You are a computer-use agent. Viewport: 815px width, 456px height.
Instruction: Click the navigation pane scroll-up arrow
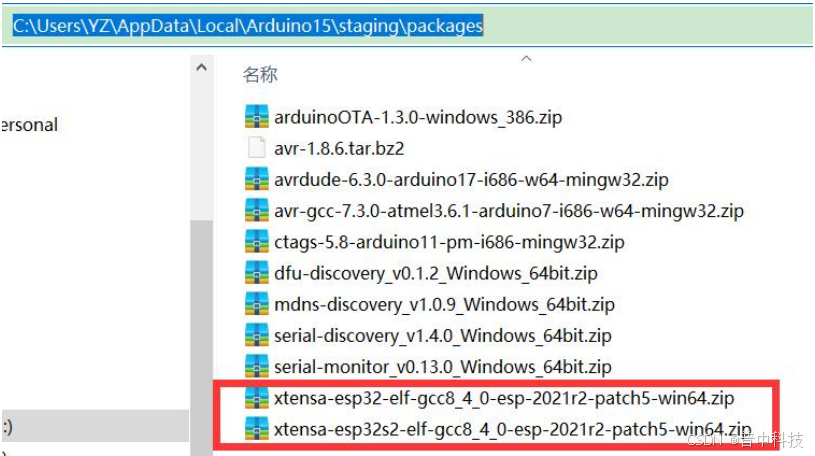coord(202,68)
